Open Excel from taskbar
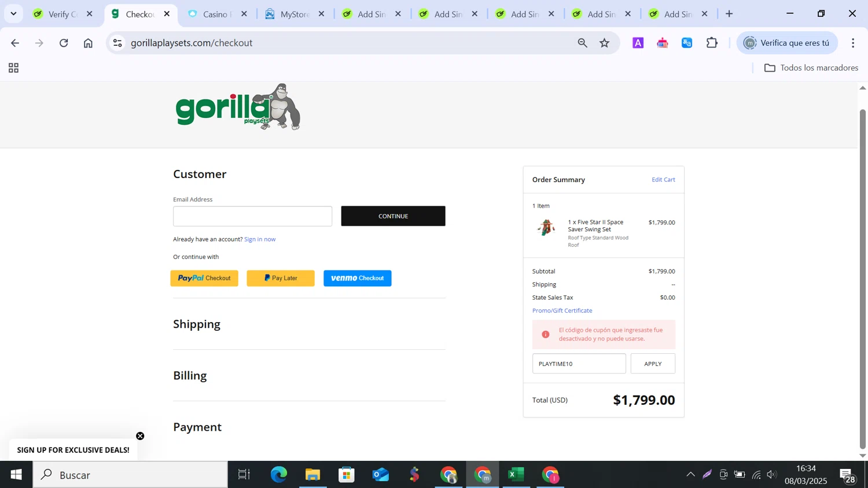The image size is (868, 488). tap(516, 475)
